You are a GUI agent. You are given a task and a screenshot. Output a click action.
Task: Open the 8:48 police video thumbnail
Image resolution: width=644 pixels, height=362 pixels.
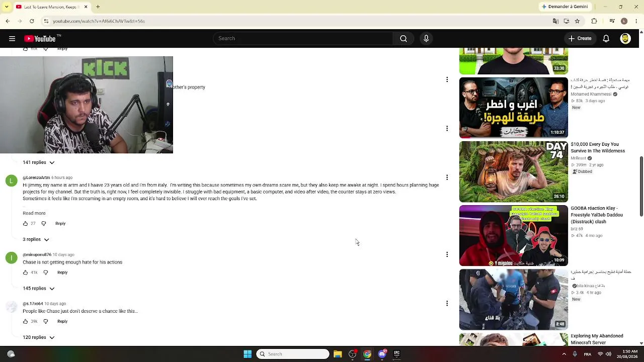click(x=514, y=299)
